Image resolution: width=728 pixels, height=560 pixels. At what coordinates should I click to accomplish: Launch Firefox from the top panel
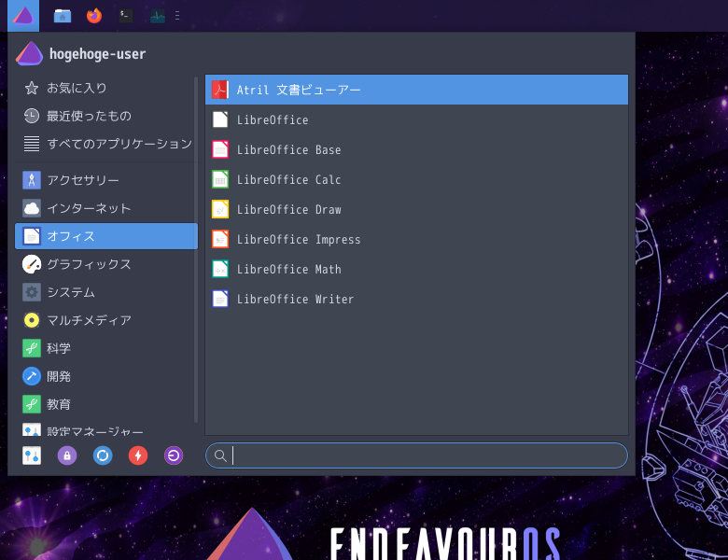[x=94, y=16]
